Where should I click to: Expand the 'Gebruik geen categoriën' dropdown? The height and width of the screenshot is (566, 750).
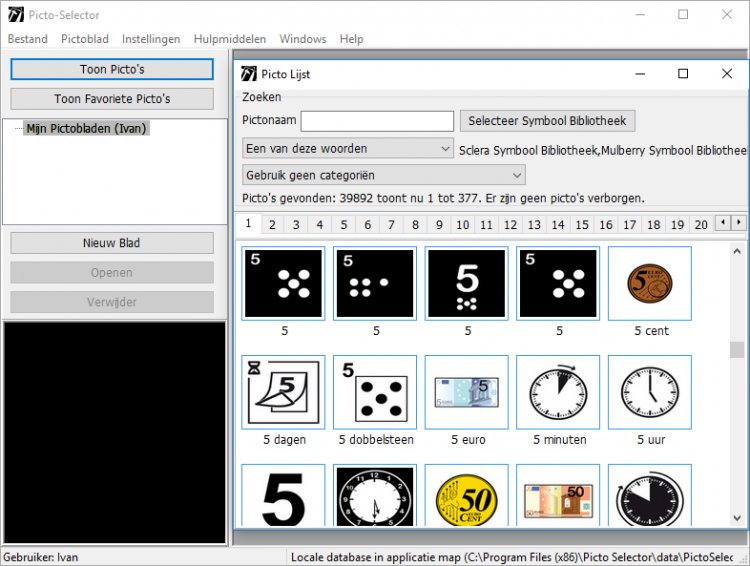coord(383,174)
